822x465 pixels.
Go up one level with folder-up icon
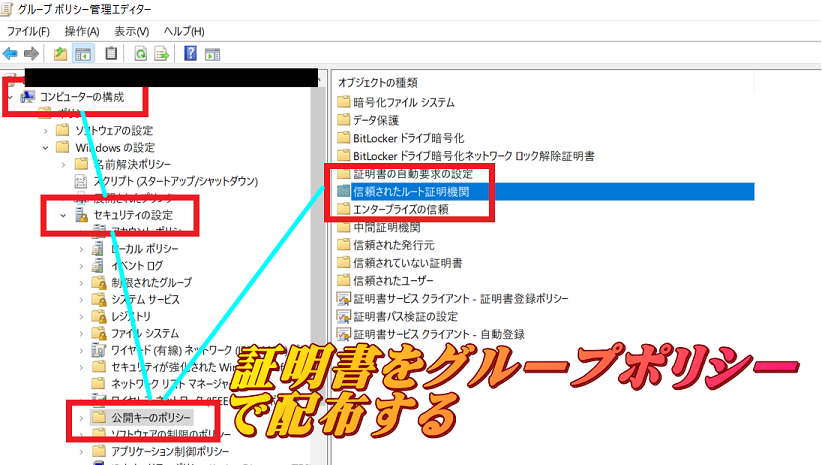point(60,53)
